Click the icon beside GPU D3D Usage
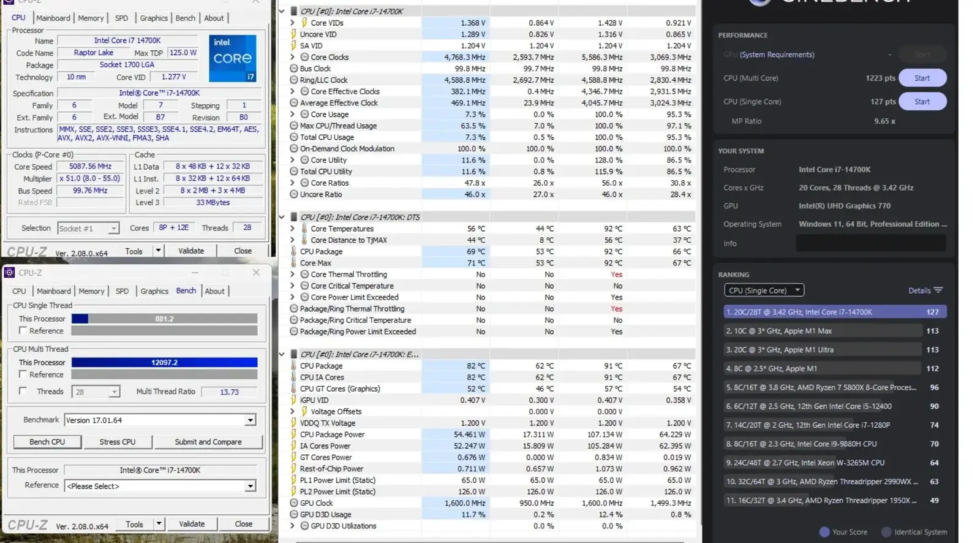The image size is (980, 543). 293,515
